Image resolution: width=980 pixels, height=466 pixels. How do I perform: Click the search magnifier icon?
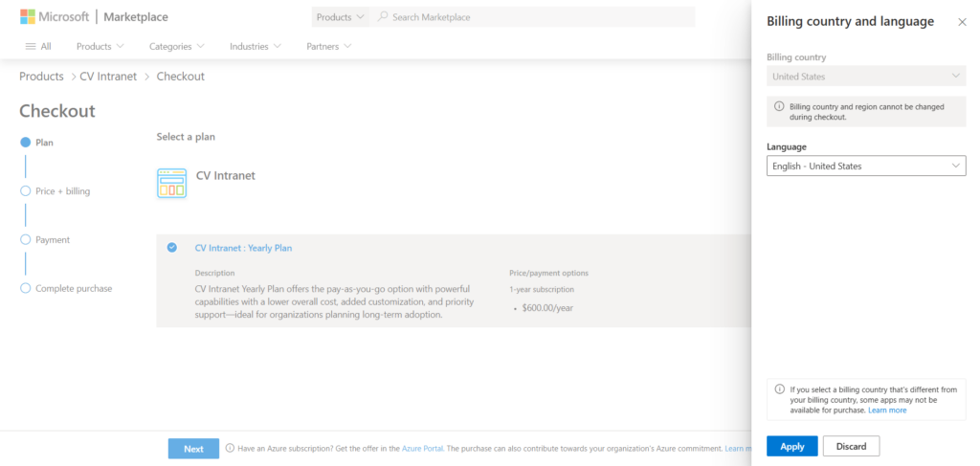point(383,17)
